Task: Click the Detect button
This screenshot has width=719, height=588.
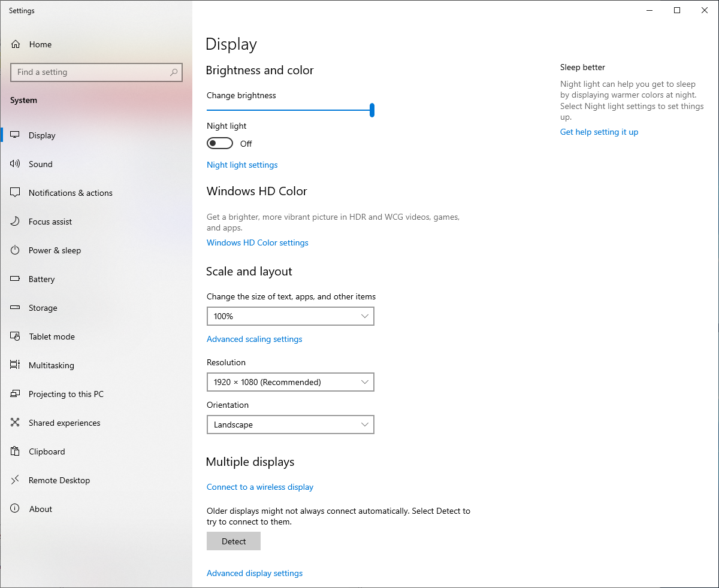Action: click(x=234, y=541)
